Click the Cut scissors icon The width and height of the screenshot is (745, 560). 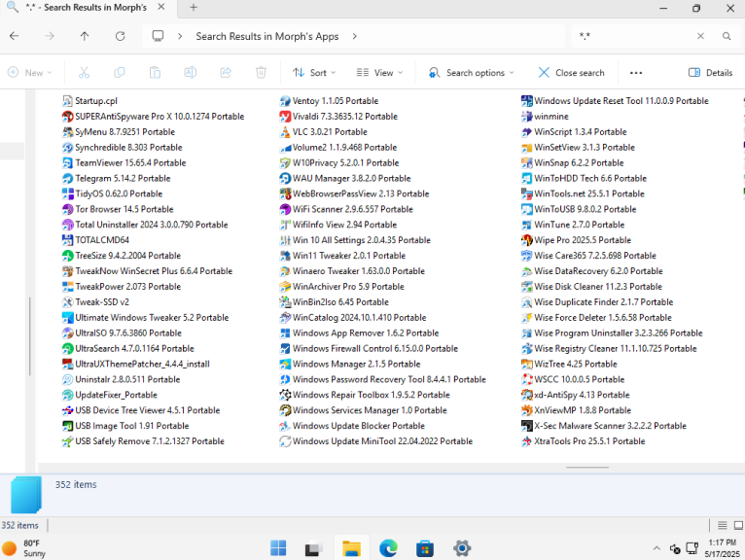pyautogui.click(x=84, y=73)
